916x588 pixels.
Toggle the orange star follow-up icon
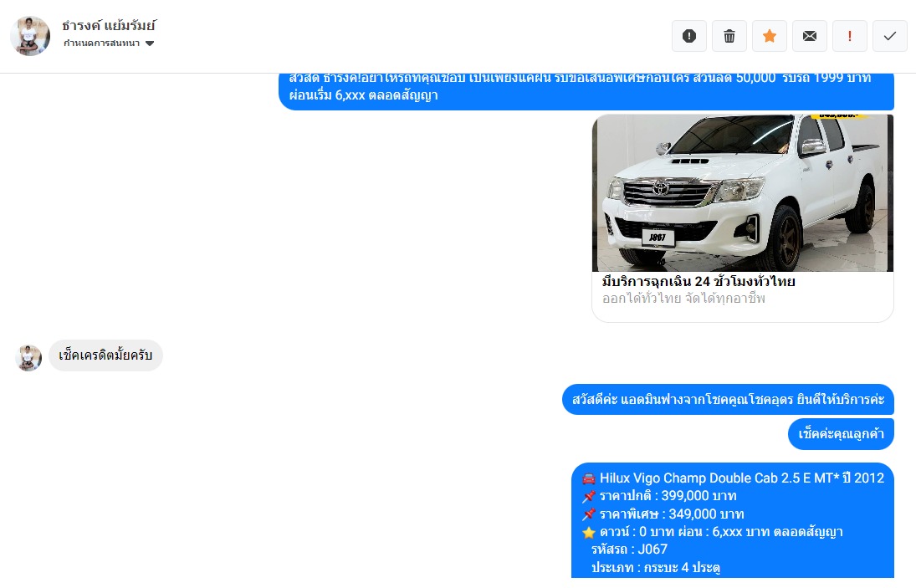point(770,36)
